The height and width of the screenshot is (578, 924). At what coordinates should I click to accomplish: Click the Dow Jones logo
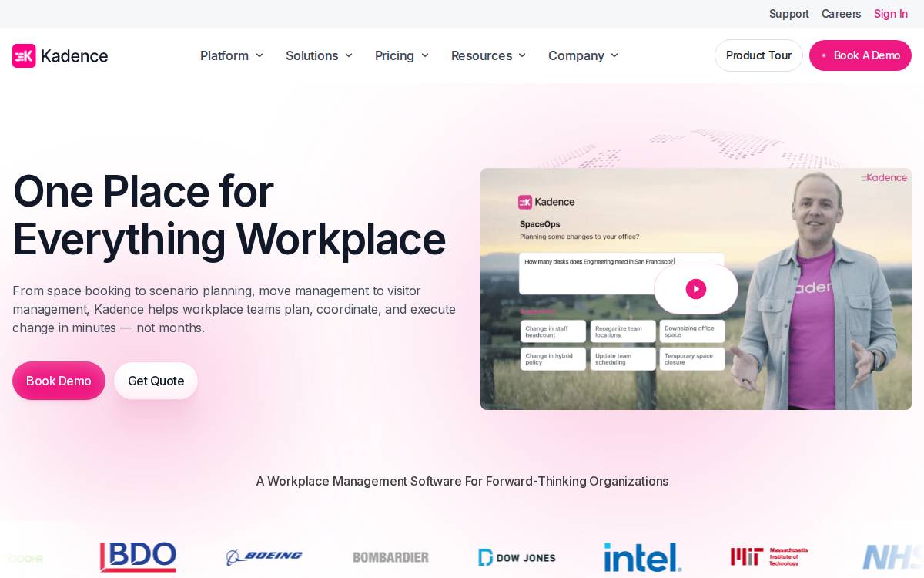pos(517,557)
